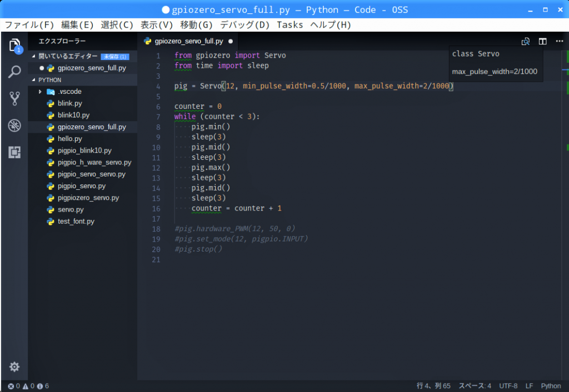Open pigpio_servo.py file

[83, 186]
